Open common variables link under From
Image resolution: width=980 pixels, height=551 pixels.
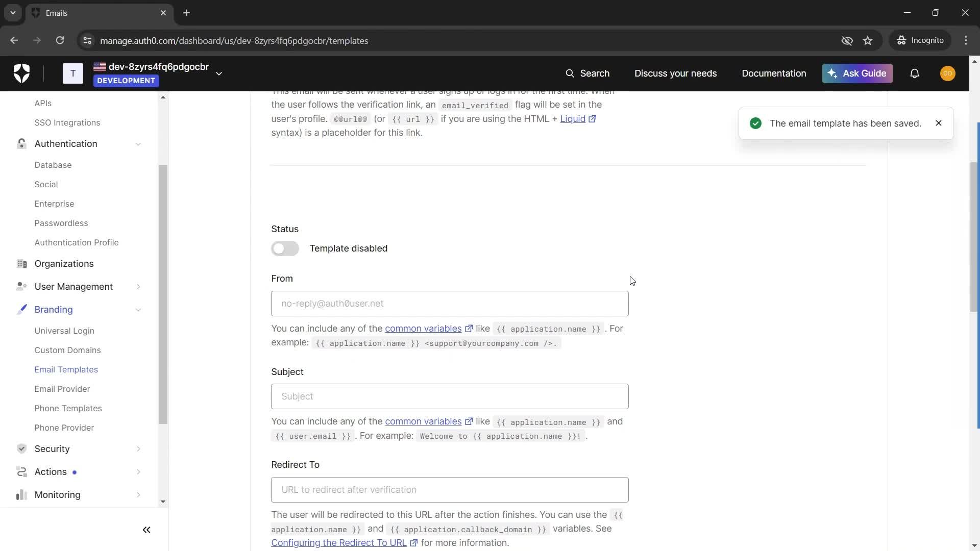point(423,329)
